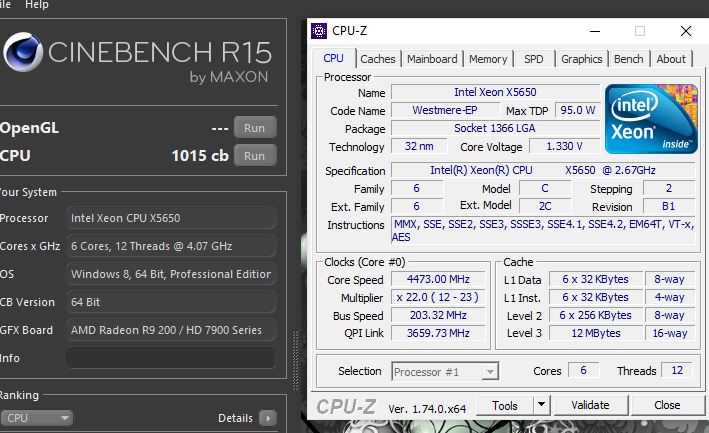Viewport: 709px width, 433px height.
Task: Click the Threads value 12
Action: pos(677,371)
